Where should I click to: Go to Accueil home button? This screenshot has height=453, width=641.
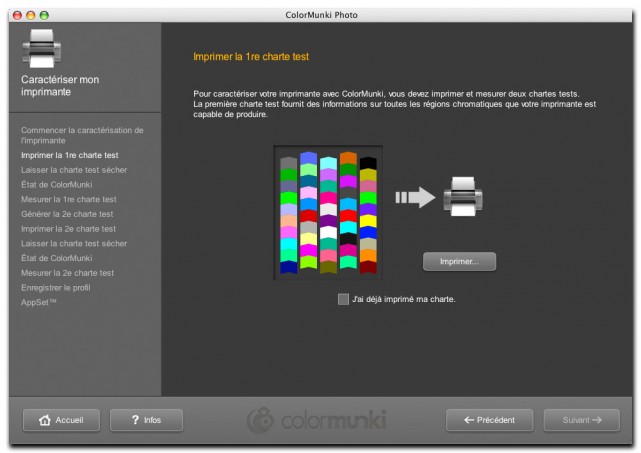coord(61,420)
